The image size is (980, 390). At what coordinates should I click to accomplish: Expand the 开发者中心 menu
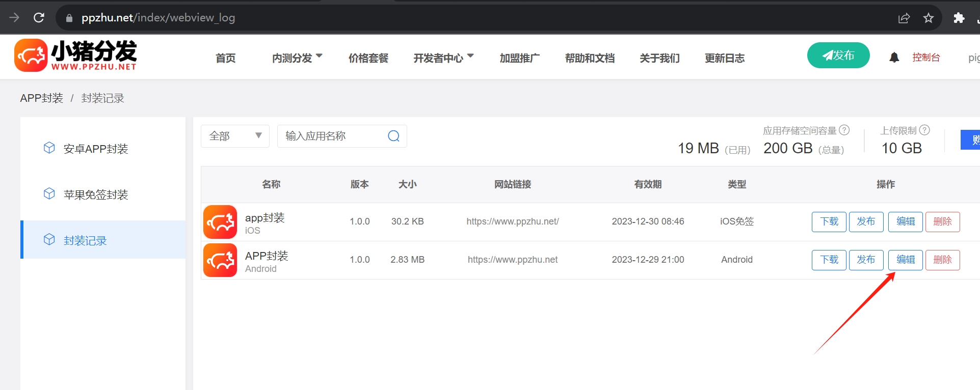pyautogui.click(x=443, y=58)
